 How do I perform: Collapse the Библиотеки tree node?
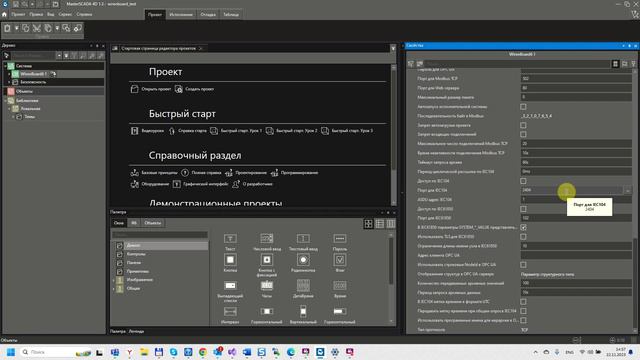pos(5,100)
